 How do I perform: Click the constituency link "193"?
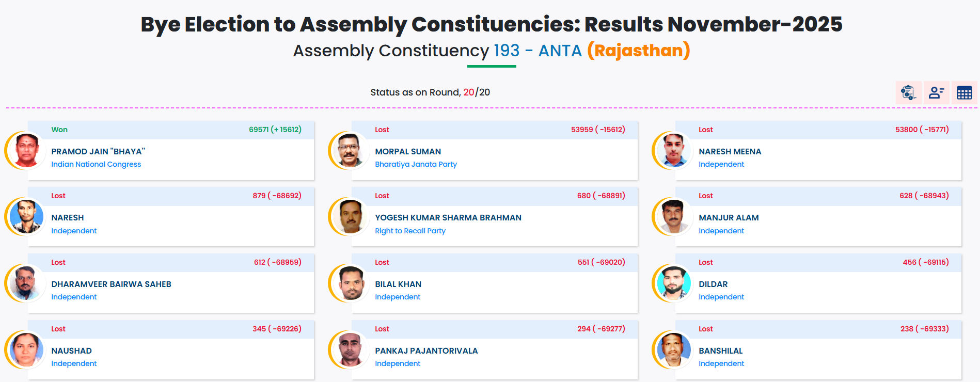coord(508,51)
